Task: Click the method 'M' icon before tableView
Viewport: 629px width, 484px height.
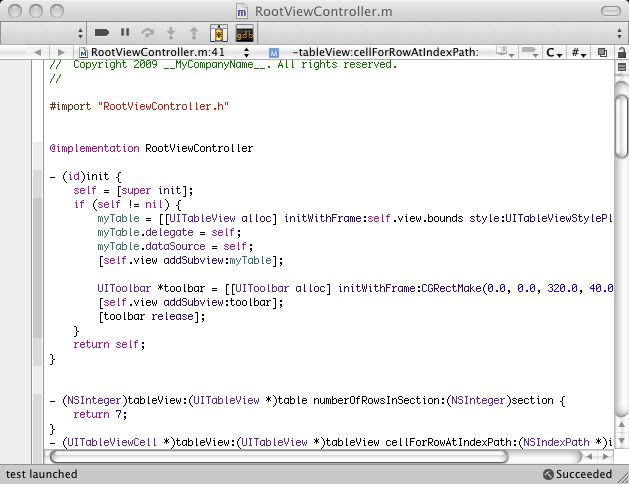Action: 274,53
